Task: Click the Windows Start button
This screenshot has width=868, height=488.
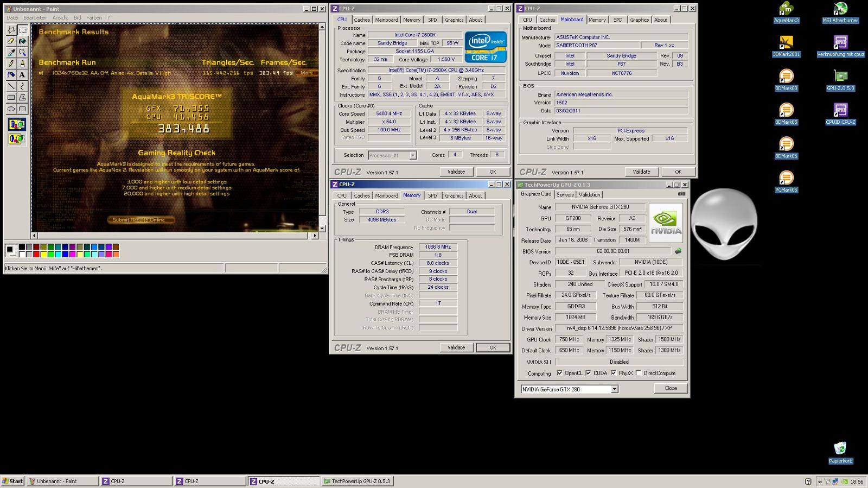Action: pyautogui.click(x=12, y=481)
